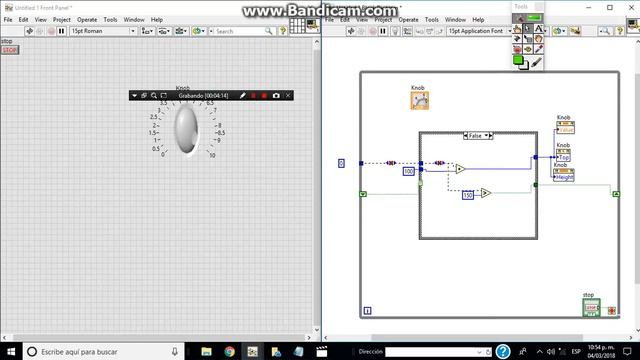This screenshot has width=640, height=360.
Task: Run the VI from Block Diagram toolbar
Action: tap(351, 31)
